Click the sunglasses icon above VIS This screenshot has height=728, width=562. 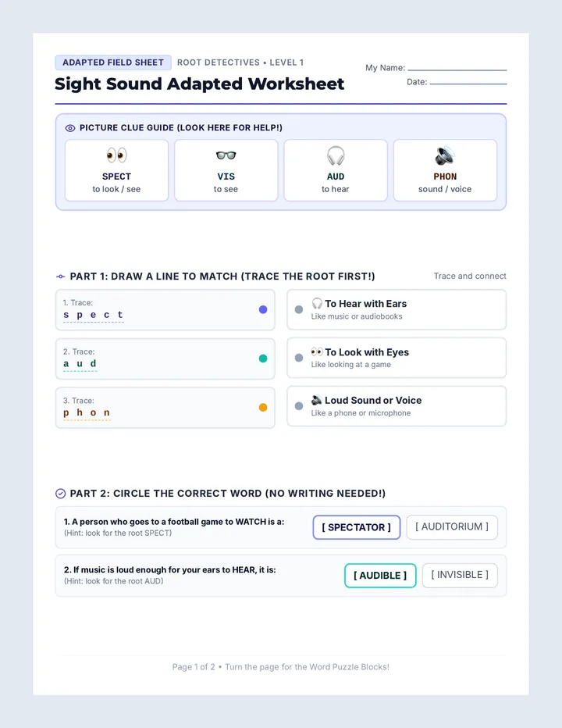click(226, 155)
